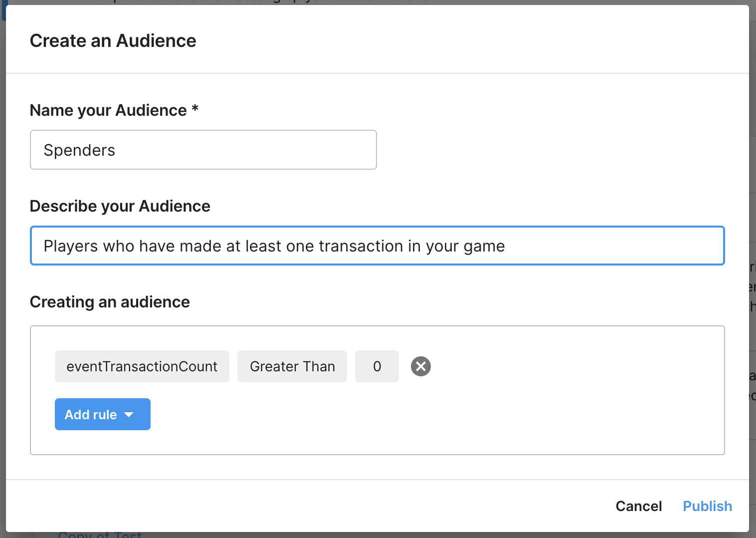Screen dimensions: 756x538
Task: Toggle the Greater Than condition selector
Action: click(x=292, y=366)
